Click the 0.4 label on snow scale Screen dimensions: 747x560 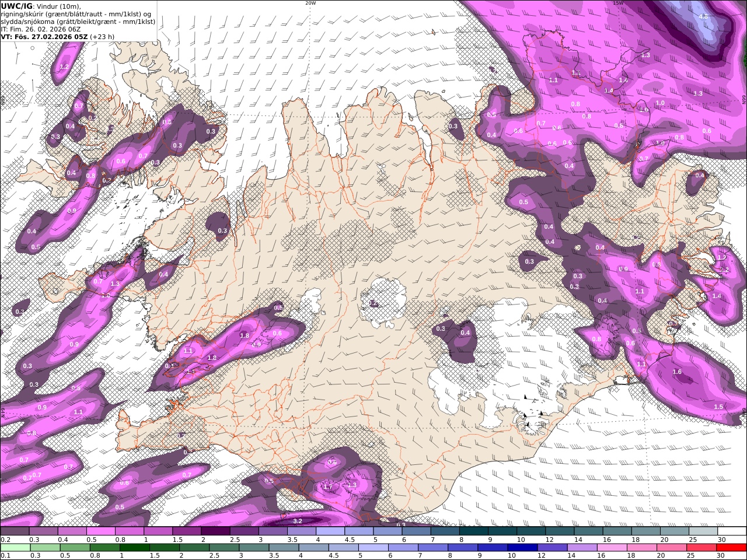pos(63,540)
